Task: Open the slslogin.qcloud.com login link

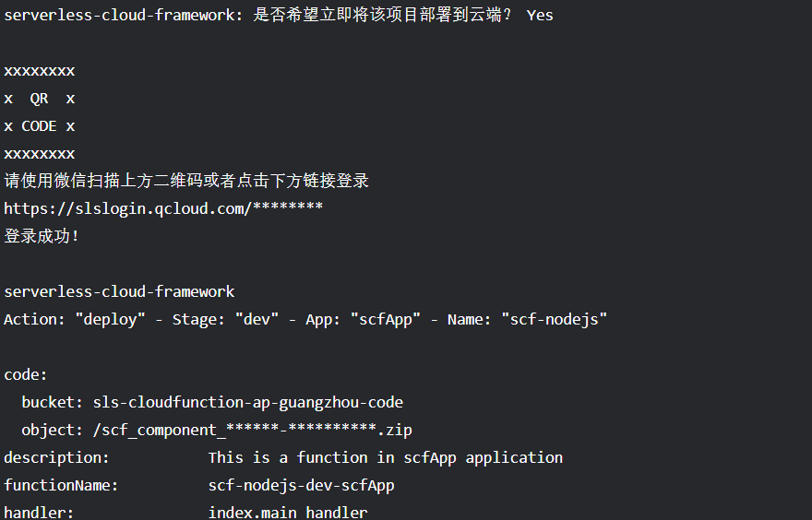Action: pyautogui.click(x=163, y=208)
